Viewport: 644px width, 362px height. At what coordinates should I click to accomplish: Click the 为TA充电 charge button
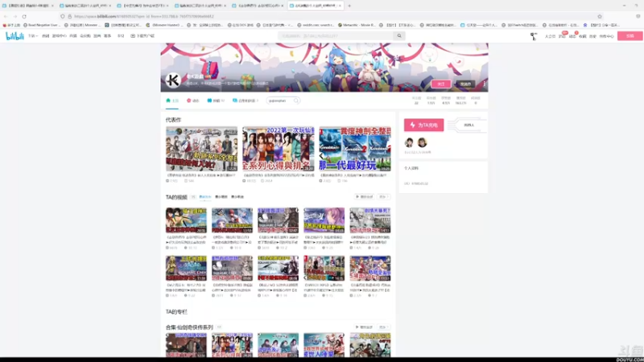point(424,125)
